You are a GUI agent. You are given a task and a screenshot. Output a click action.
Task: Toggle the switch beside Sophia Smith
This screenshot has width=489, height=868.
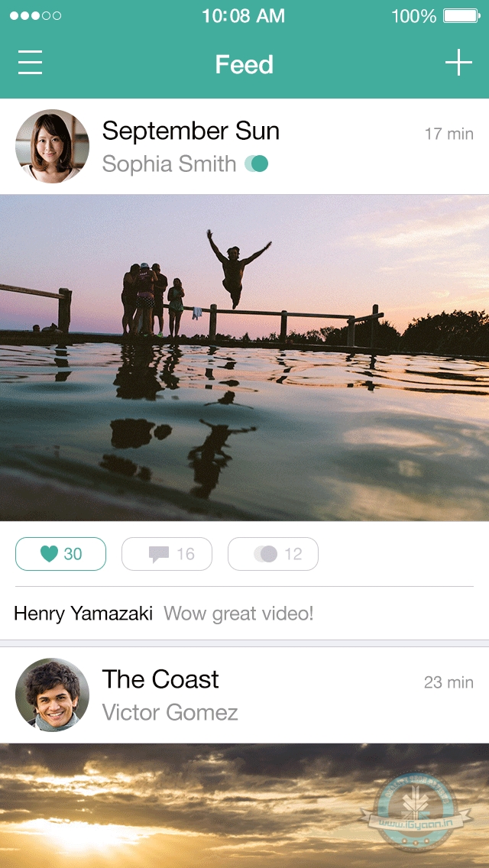tap(257, 164)
